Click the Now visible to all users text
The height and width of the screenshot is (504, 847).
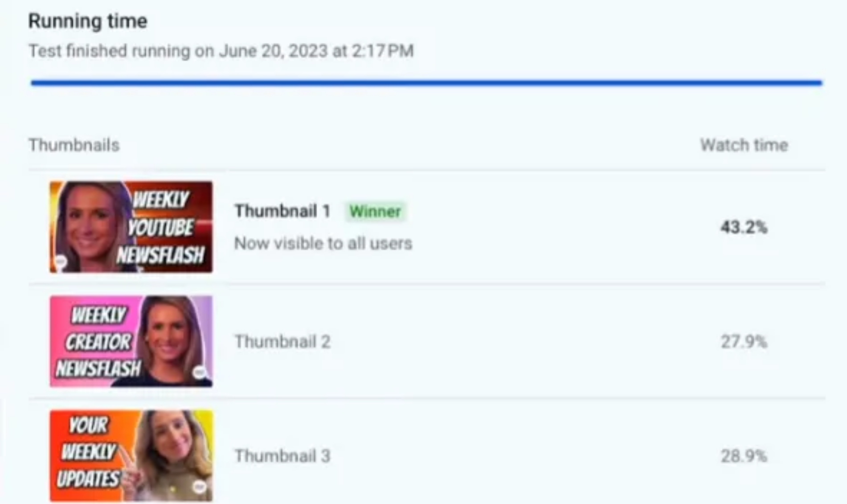click(323, 243)
